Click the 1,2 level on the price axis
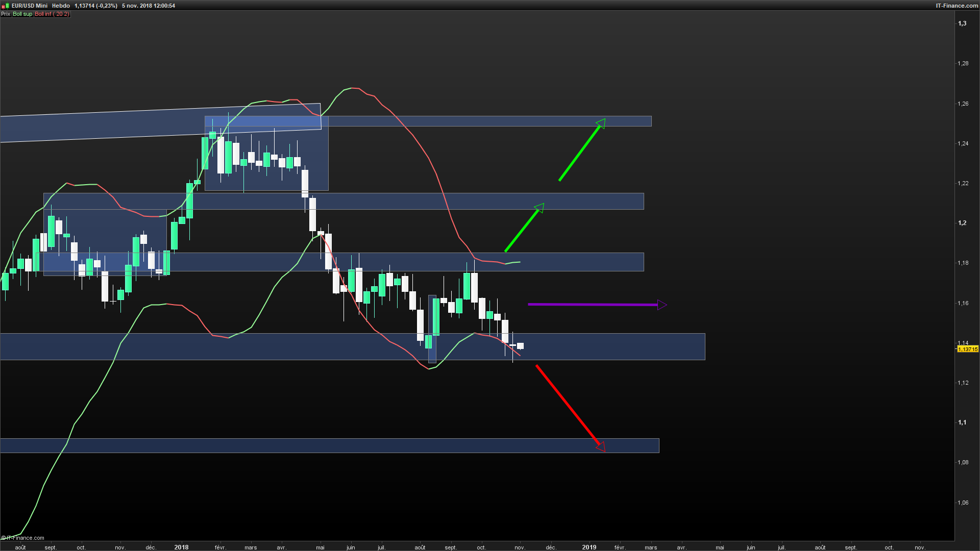Viewport: 980px width, 551px height. tap(962, 223)
